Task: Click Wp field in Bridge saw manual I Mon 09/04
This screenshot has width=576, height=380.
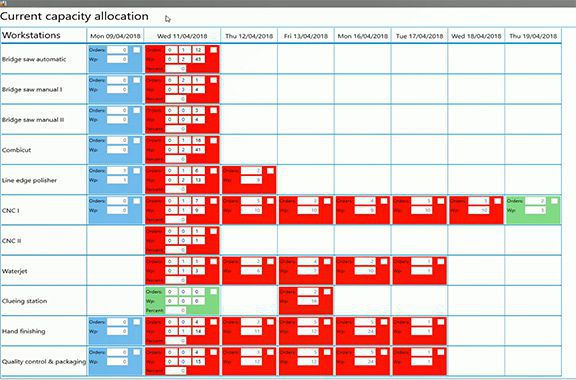Action: (x=118, y=90)
